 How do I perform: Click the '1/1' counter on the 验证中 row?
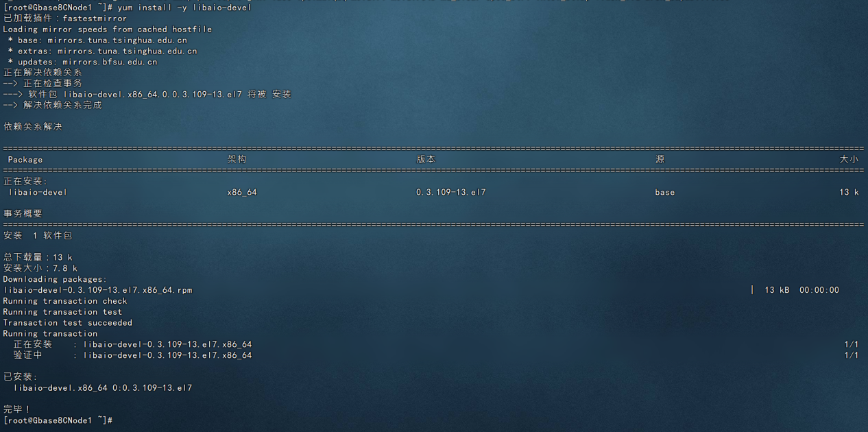[852, 356]
